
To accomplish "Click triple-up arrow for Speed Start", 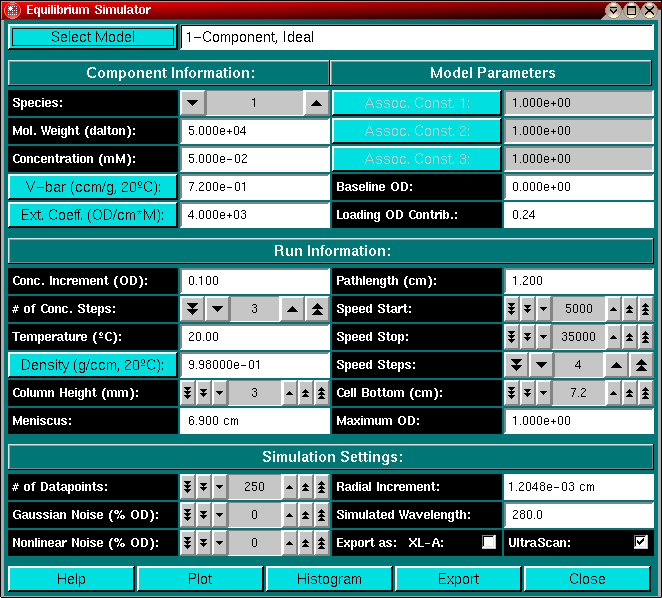I will click(645, 309).
